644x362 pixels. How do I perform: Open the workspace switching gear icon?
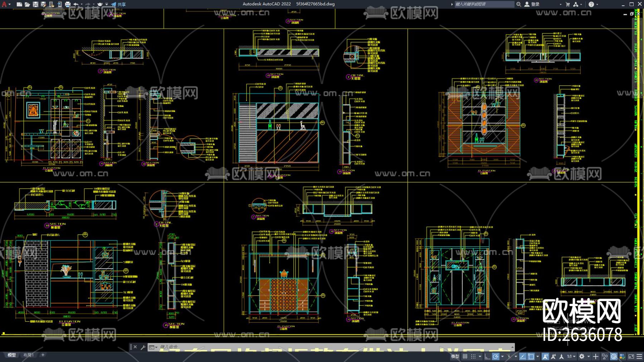[582, 356]
